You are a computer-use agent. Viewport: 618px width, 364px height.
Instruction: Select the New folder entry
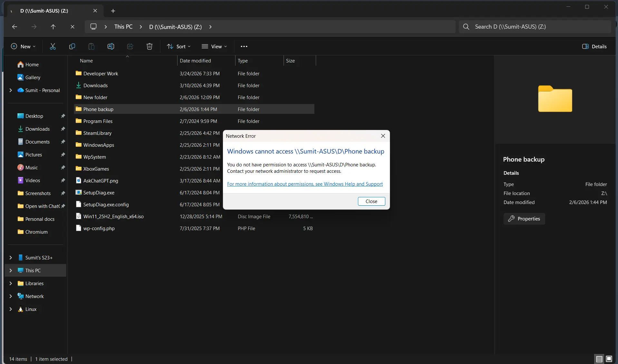click(x=194, y=97)
